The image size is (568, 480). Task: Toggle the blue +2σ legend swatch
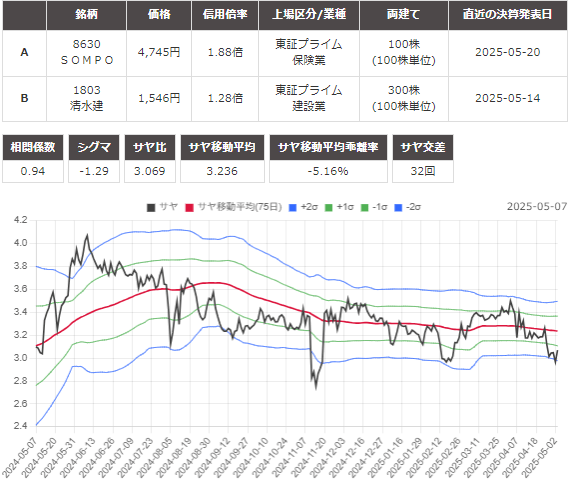[x=293, y=208]
